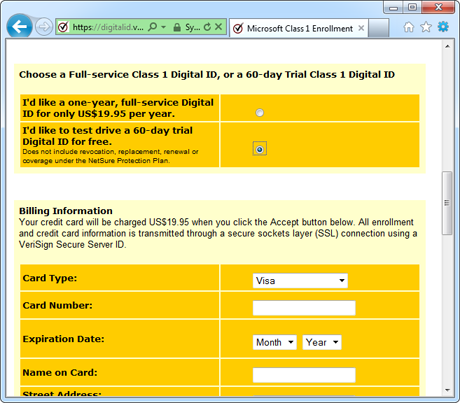The width and height of the screenshot is (460, 403).
Task: Click the Name on Card: label
Action: pos(60,372)
